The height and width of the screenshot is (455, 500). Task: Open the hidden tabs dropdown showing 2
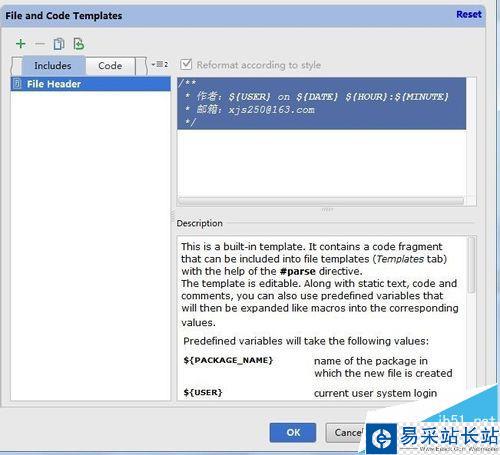pyautogui.click(x=160, y=64)
